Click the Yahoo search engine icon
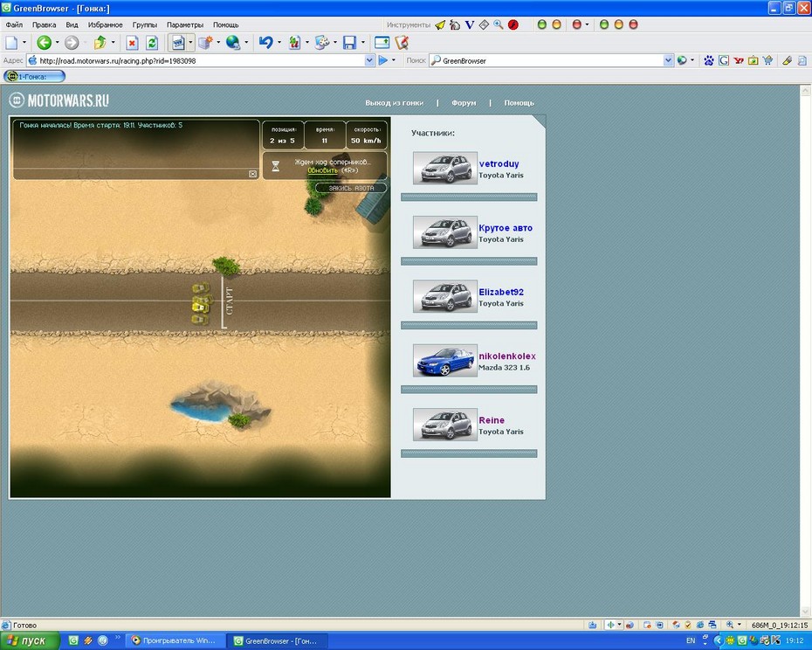The image size is (812, 650). [739, 60]
